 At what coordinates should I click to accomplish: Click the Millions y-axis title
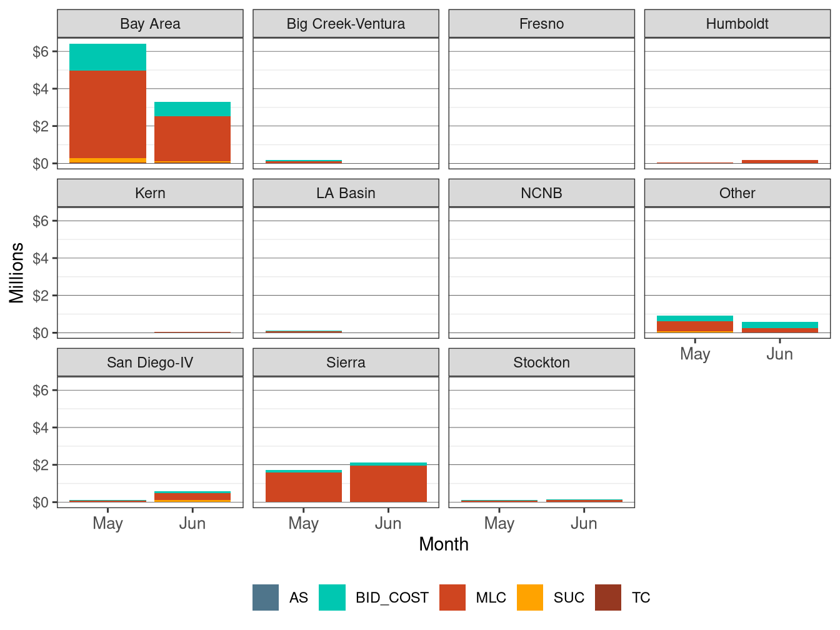[17, 272]
